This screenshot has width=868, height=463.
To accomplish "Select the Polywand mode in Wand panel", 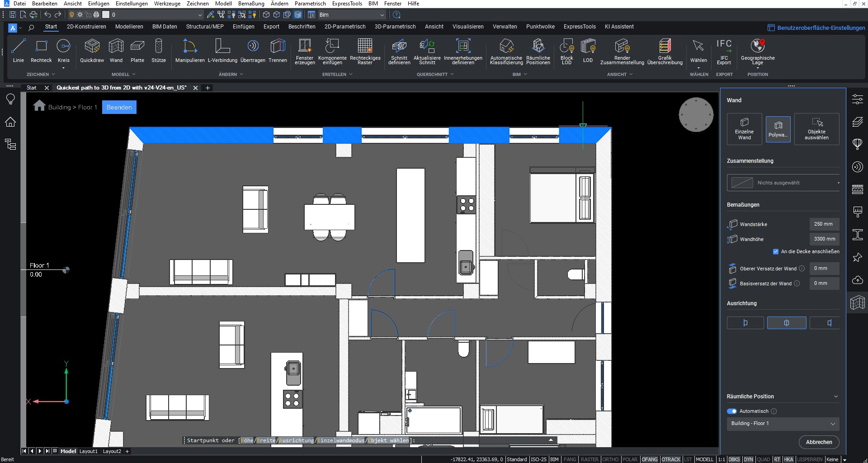I will pyautogui.click(x=778, y=129).
